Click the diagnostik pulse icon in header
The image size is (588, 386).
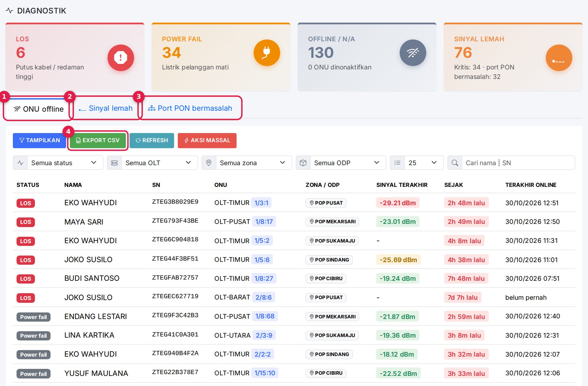coord(9,11)
